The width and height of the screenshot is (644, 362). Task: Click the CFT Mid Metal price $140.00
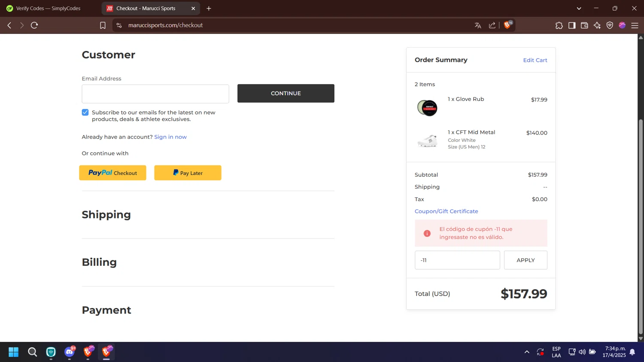[537, 133]
